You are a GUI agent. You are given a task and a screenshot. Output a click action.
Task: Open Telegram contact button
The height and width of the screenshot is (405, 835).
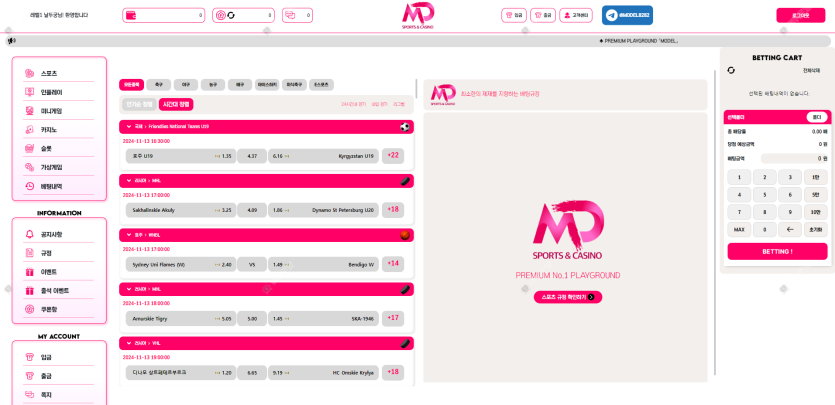(627, 15)
